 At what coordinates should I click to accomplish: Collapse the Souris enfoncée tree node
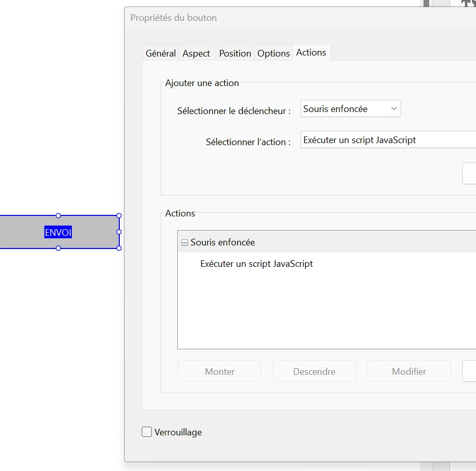[x=184, y=242]
